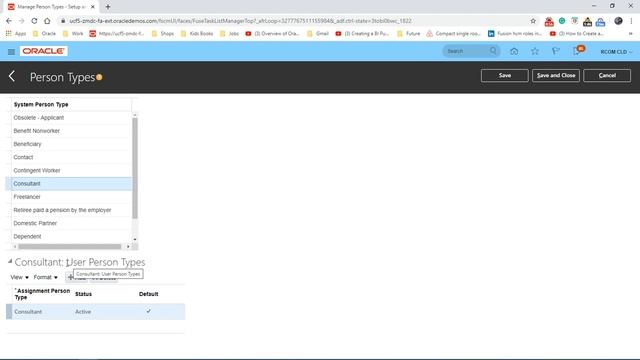Click horizontal scrollbar left arrow
This screenshot has width=640, height=360.
[15, 247]
